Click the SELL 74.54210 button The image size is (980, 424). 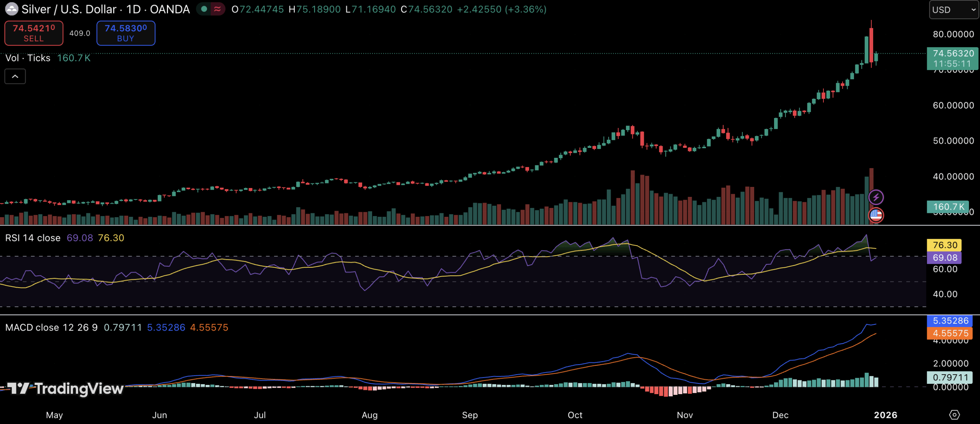tap(34, 33)
